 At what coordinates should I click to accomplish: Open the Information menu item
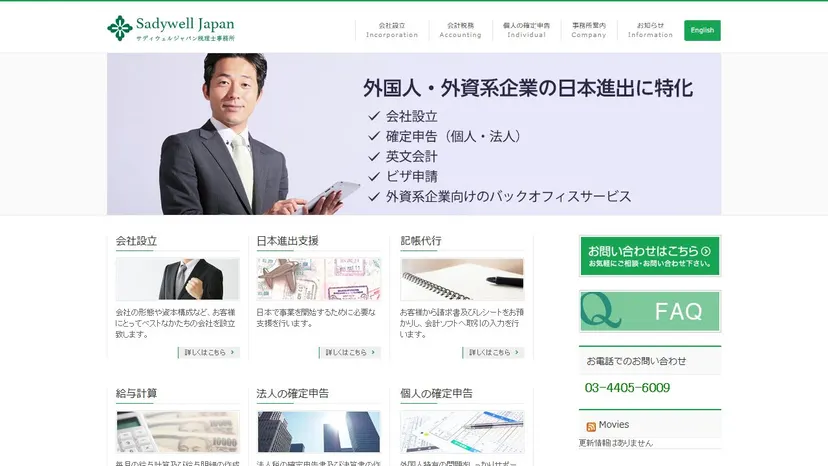[x=650, y=30]
